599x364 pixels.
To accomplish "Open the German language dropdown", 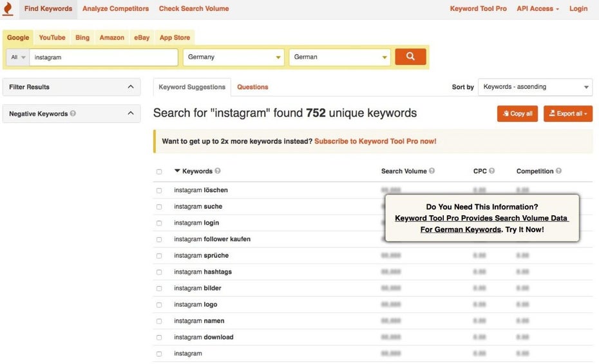I will pos(340,57).
